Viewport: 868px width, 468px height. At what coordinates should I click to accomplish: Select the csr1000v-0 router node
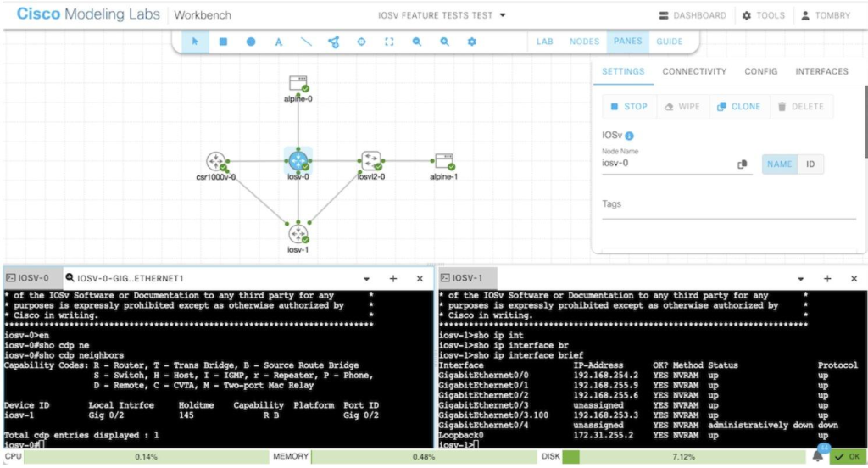[x=216, y=161]
